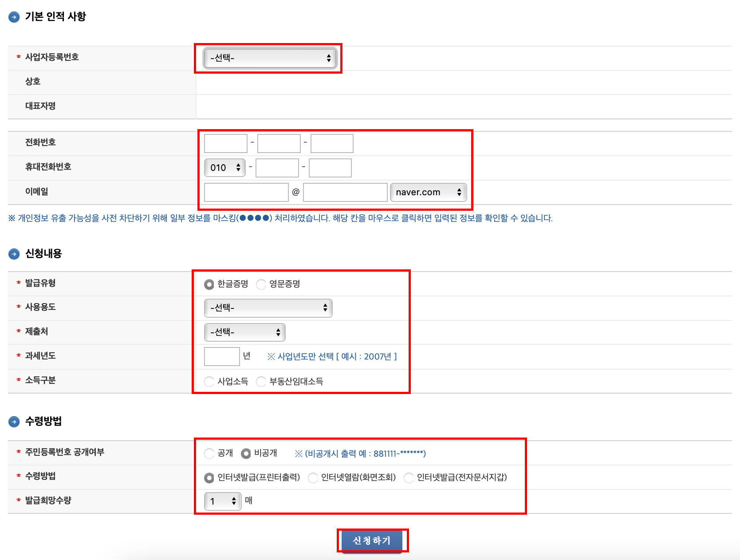Click the last 전화번호 input box
The height and width of the screenshot is (560, 740).
332,143
